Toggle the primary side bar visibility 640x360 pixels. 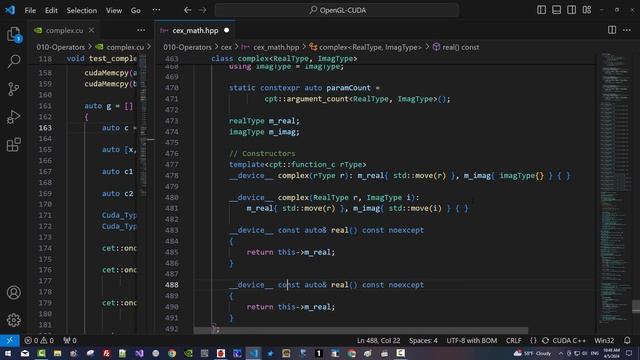[x=541, y=10]
